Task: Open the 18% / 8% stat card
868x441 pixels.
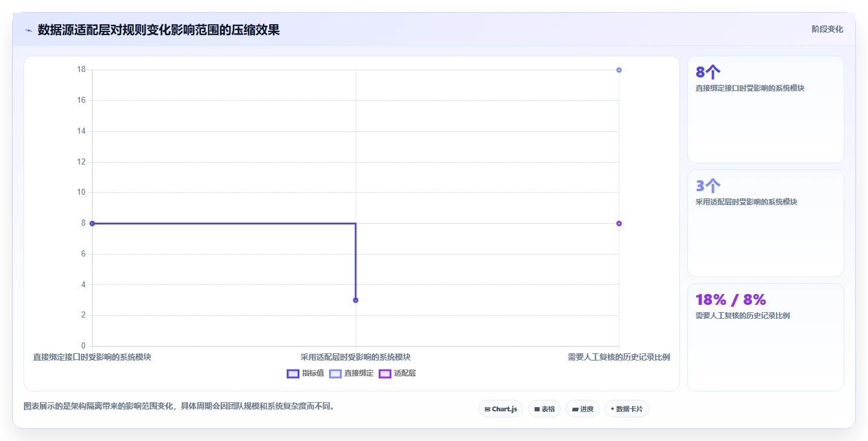Action: pyautogui.click(x=765, y=337)
